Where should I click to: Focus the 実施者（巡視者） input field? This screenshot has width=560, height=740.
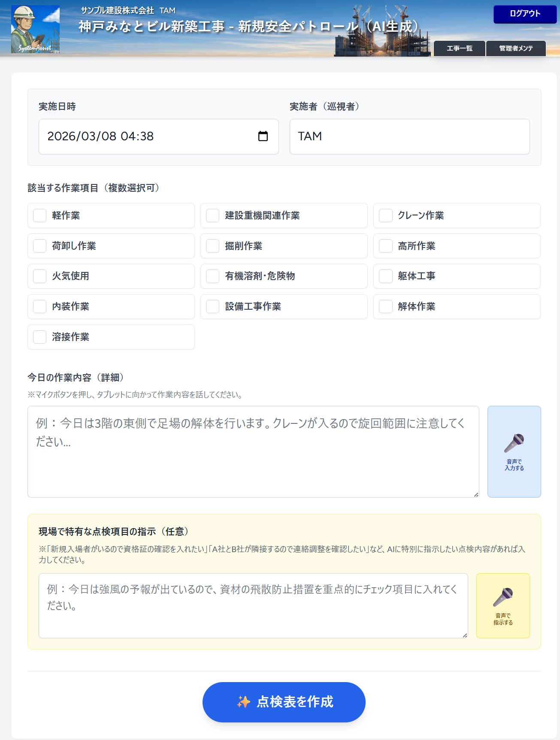click(409, 136)
